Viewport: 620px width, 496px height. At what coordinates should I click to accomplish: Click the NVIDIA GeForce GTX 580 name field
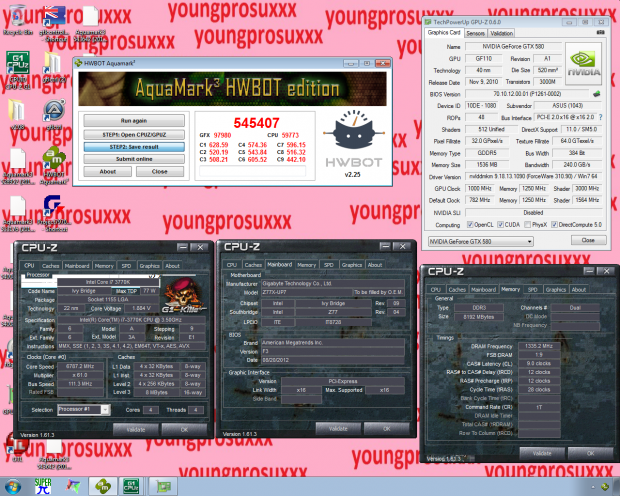coord(513,47)
